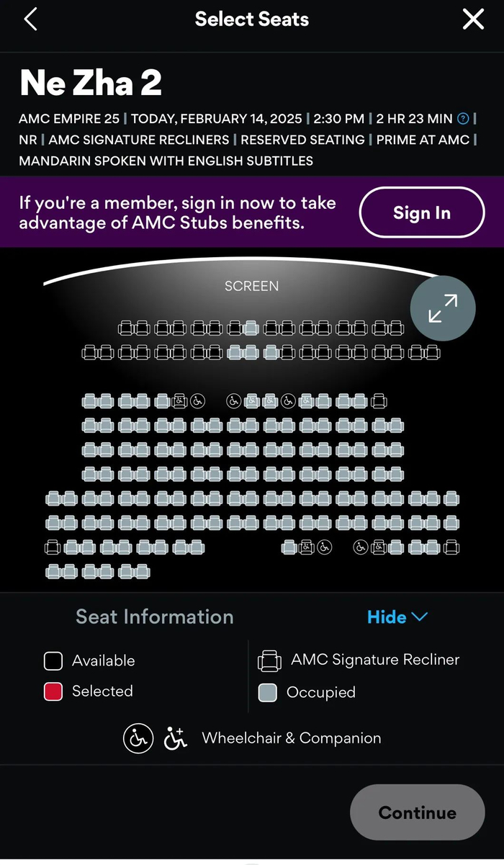Viewport: 504px width, 865px height.
Task: Select the far-left recliner in second-to-last row
Action: click(53, 548)
